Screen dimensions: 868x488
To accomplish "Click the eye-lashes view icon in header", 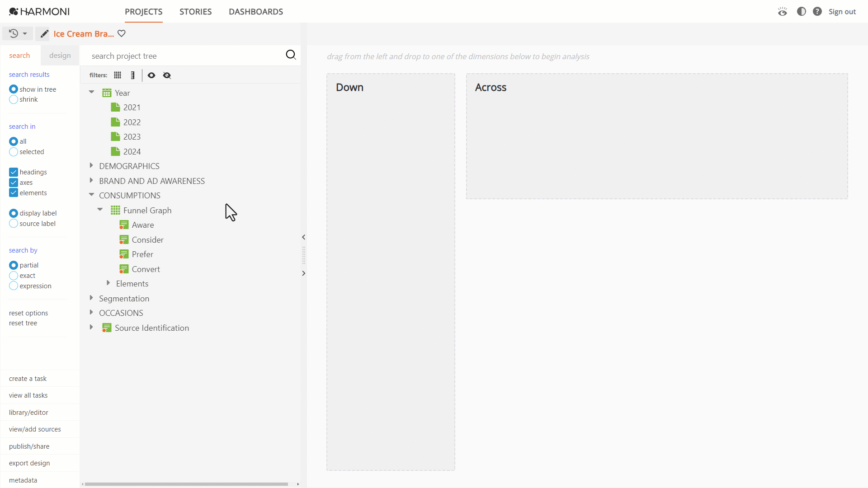I will (x=783, y=11).
